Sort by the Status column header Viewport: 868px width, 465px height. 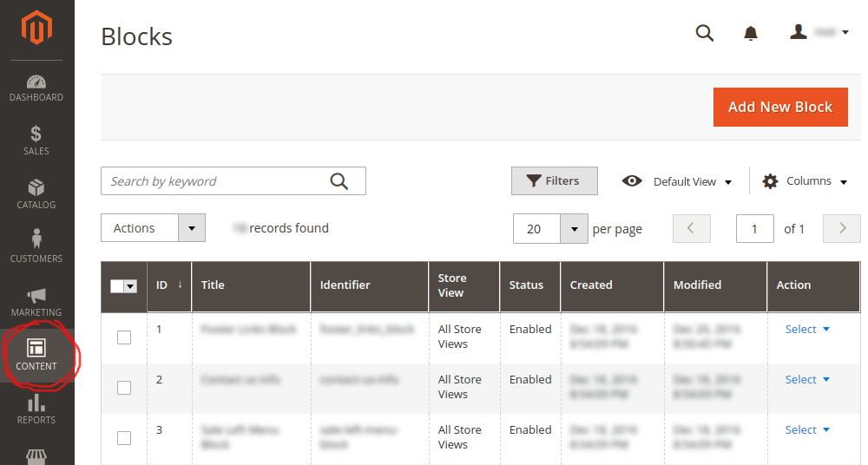coord(526,285)
